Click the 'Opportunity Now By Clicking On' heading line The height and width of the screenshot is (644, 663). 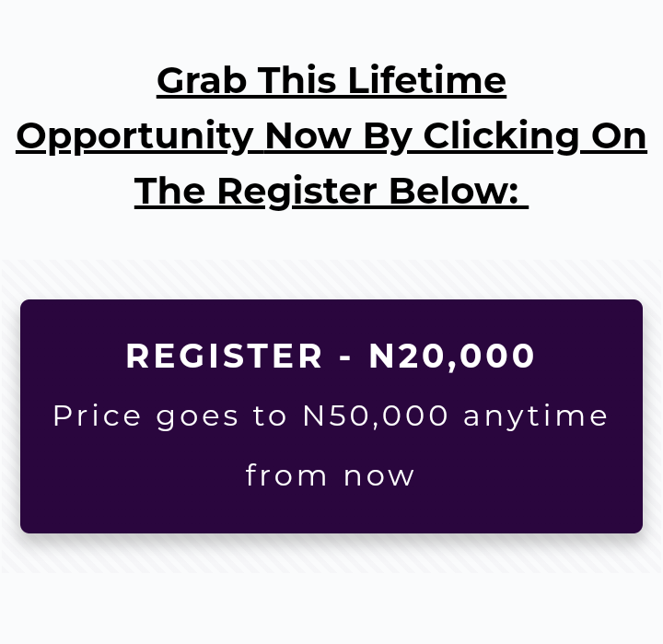coord(331,136)
